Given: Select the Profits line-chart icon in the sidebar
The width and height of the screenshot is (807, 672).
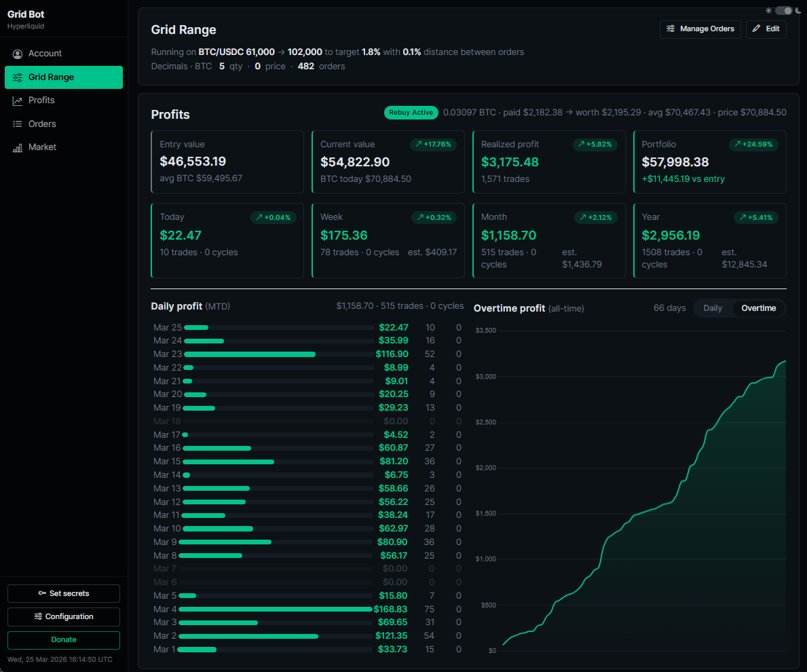Looking at the screenshot, I should pyautogui.click(x=17, y=100).
